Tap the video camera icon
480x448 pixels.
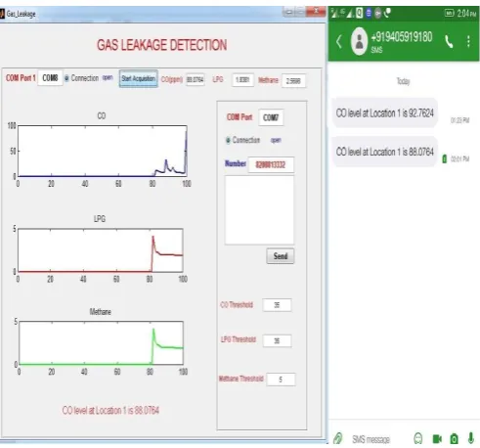coord(437,439)
